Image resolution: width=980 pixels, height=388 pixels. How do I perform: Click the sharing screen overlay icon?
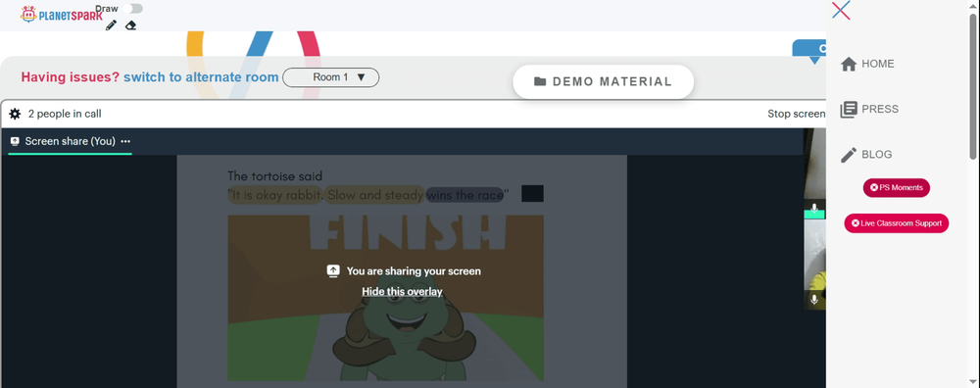click(x=333, y=271)
